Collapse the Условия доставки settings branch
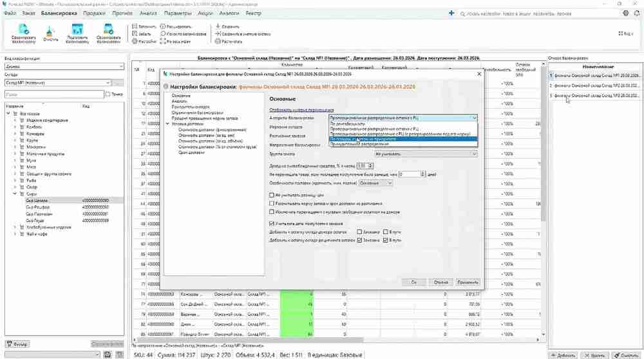The width and height of the screenshot is (644, 359). coord(167,124)
